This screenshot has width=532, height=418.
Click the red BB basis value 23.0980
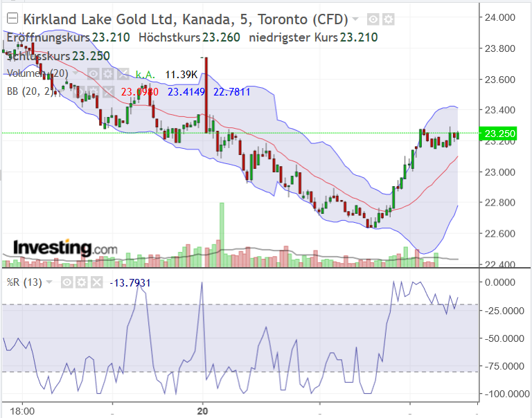pos(140,92)
